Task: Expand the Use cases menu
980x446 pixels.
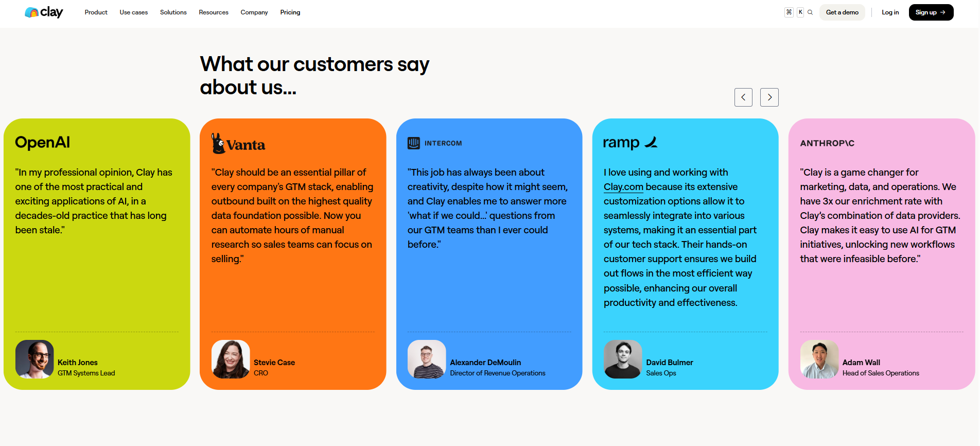Action: 134,12
